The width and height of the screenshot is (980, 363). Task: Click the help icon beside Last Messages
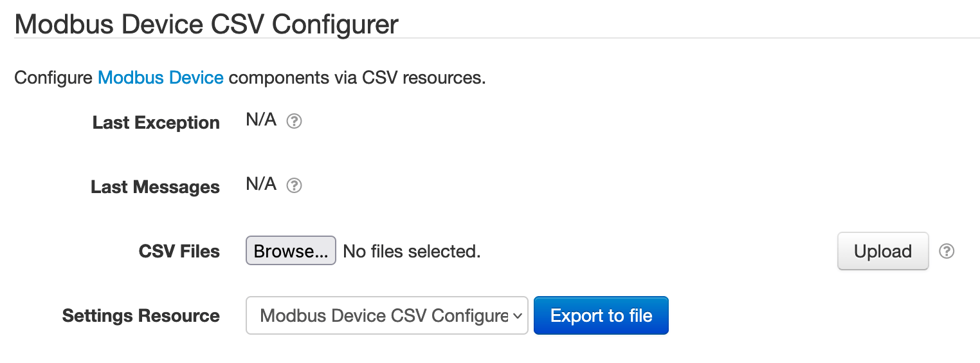[x=294, y=186]
